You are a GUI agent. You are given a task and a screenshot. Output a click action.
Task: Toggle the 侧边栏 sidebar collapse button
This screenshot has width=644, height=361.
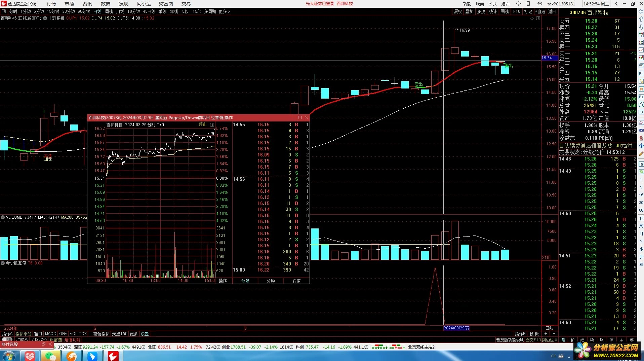point(549,340)
